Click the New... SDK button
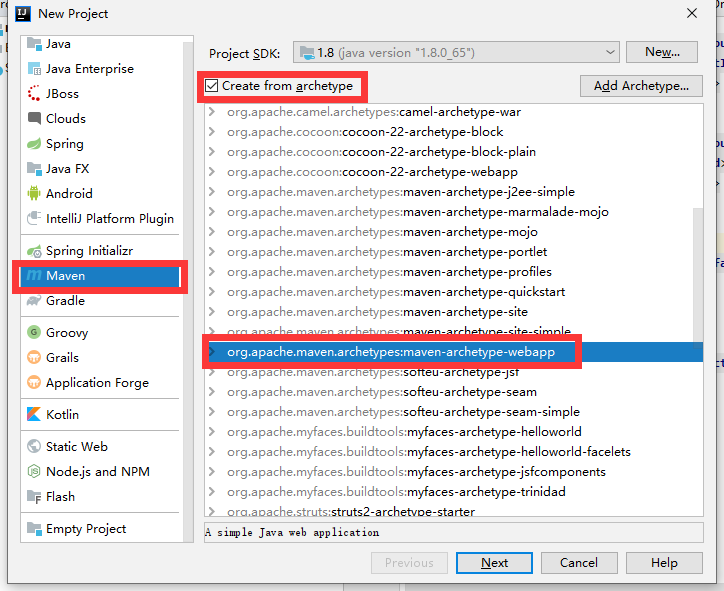 coord(662,52)
